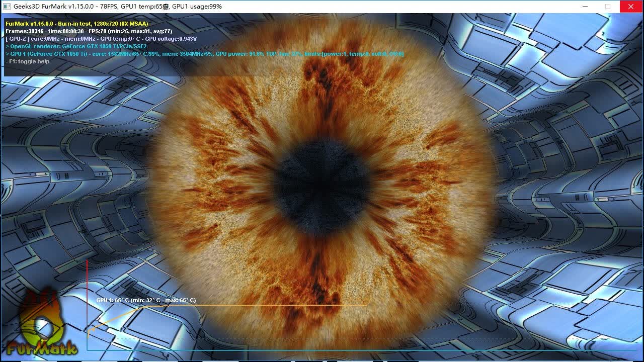Image resolution: width=644 pixels, height=362 pixels.
Task: Click the GPU 1 temperature min max label
Action: click(x=146, y=300)
